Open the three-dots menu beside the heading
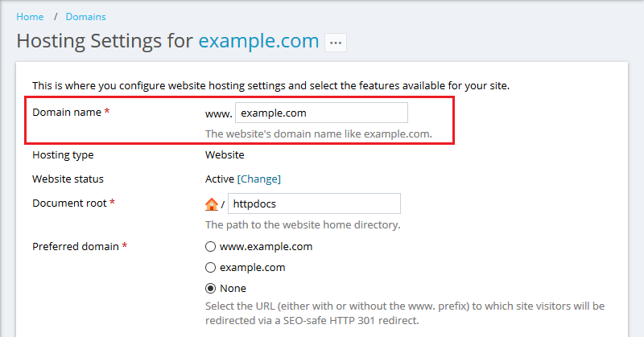This screenshot has width=644, height=337. [336, 43]
